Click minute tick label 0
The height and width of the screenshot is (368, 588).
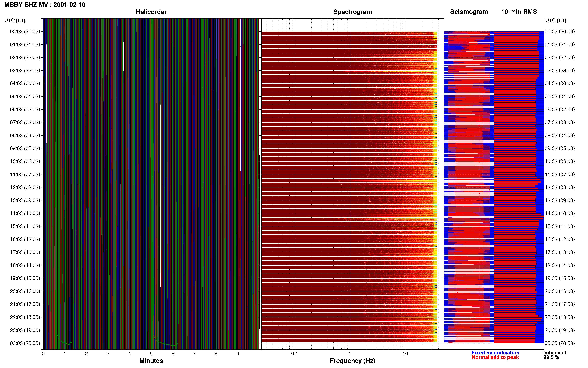pos(43,354)
